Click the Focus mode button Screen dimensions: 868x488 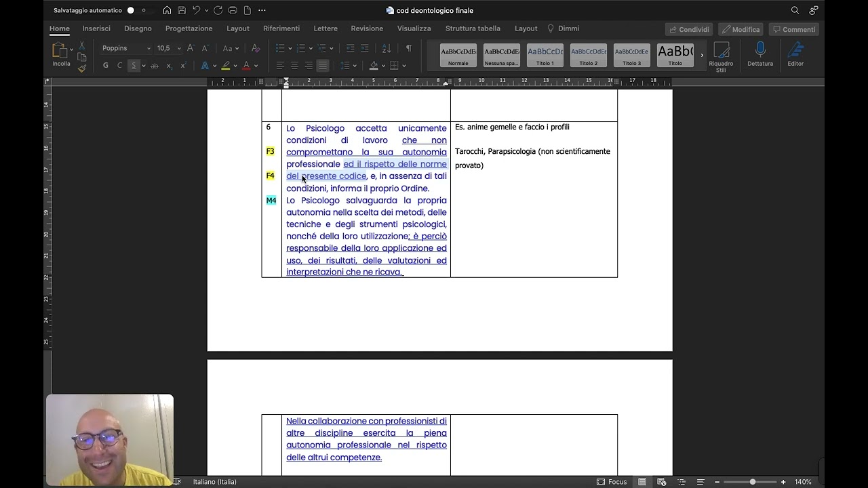coord(612,482)
